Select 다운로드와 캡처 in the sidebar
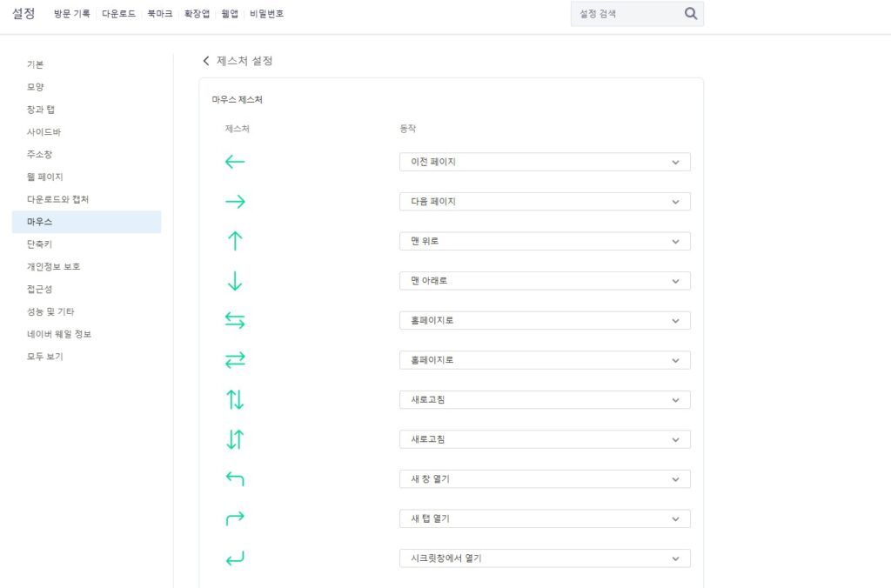Viewport: 891px width, 588px height. (x=86, y=199)
